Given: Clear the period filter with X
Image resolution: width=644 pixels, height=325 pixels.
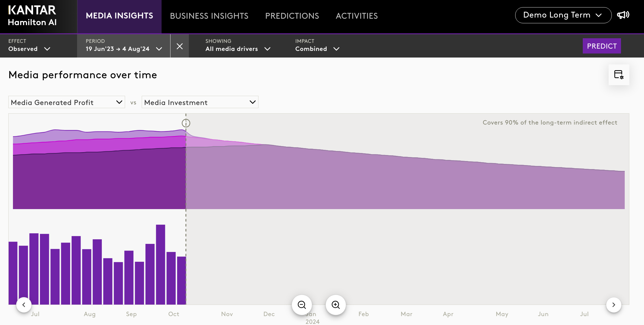Looking at the screenshot, I should 180,46.
